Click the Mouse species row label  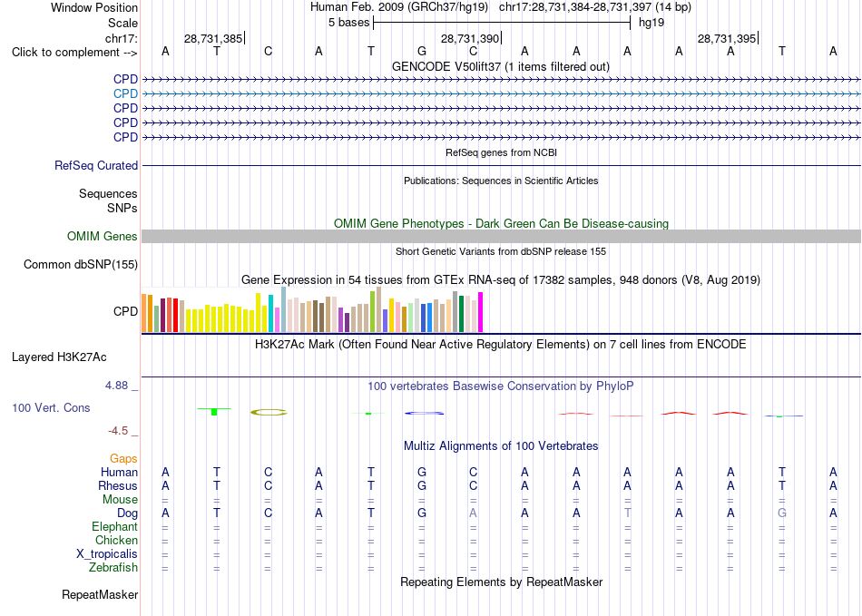pyautogui.click(x=120, y=500)
